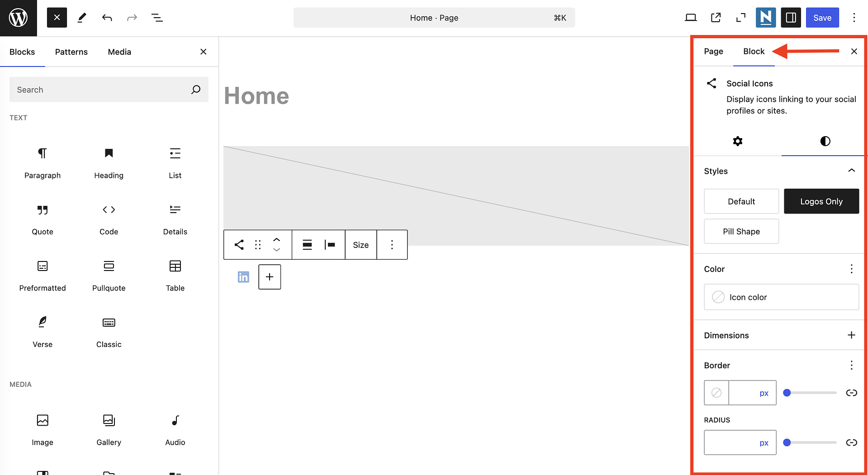Viewport: 868px width, 475px height.
Task: Add a Dimensions option with plus
Action: [851, 335]
